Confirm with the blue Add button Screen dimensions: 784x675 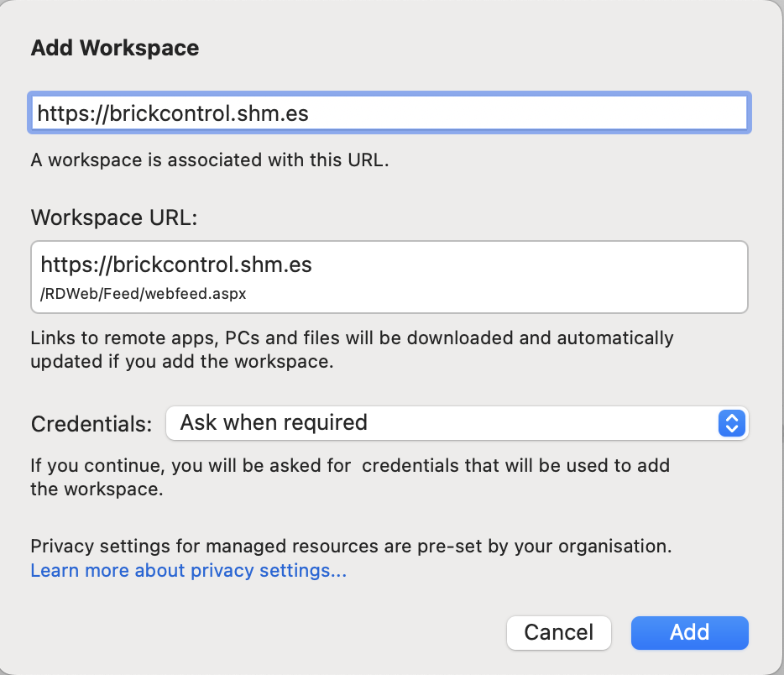pos(689,632)
